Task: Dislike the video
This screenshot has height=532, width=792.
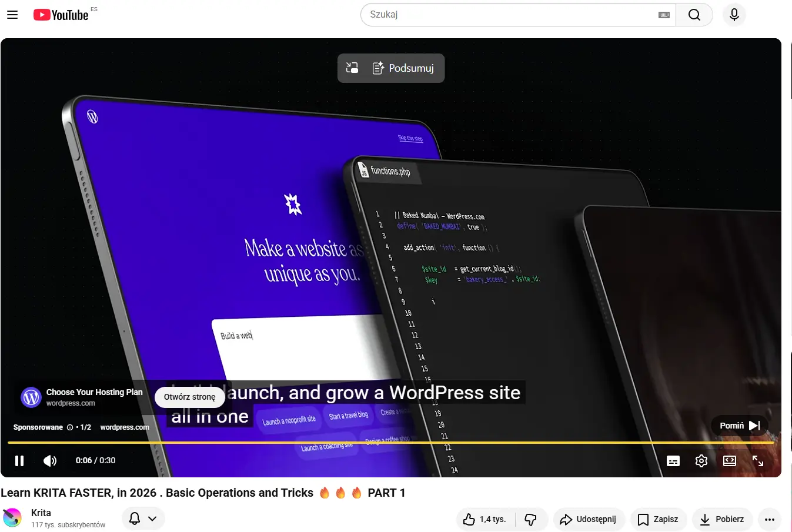Action: pos(531,519)
